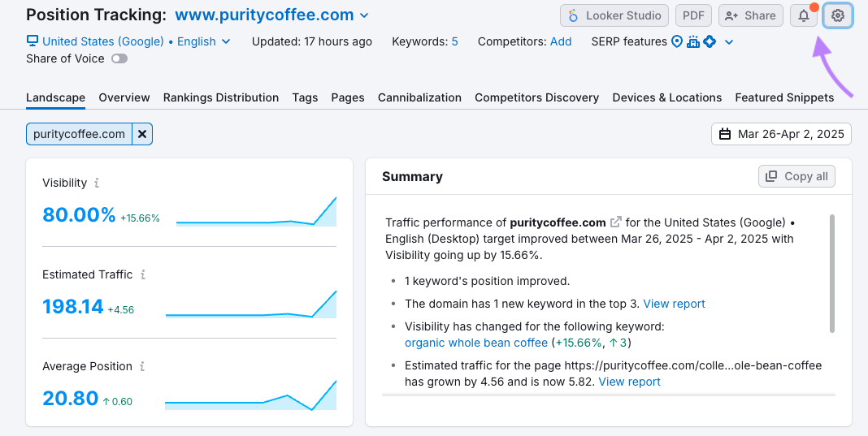868x436 pixels.
Task: Click the SERP features sitelinks icon
Action: pos(692,41)
